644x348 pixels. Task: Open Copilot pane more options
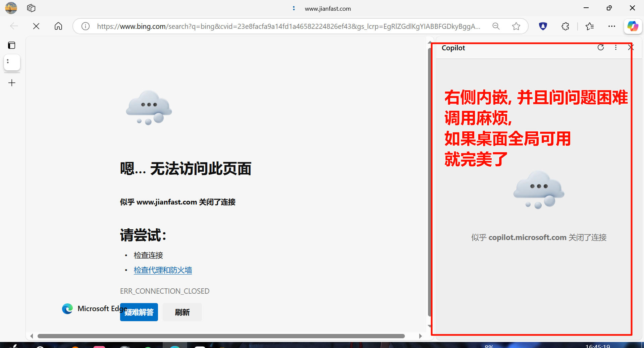pos(616,47)
